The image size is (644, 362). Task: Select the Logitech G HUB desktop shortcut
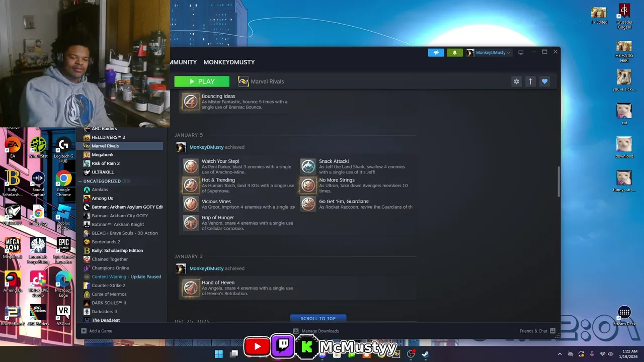click(63, 151)
